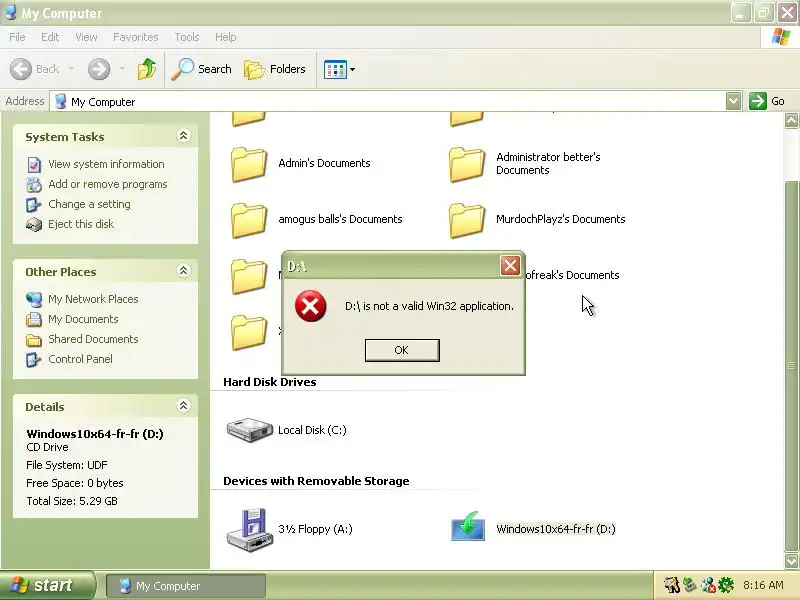The height and width of the screenshot is (600, 800).
Task: Click Add or remove programs icon
Action: click(34, 185)
